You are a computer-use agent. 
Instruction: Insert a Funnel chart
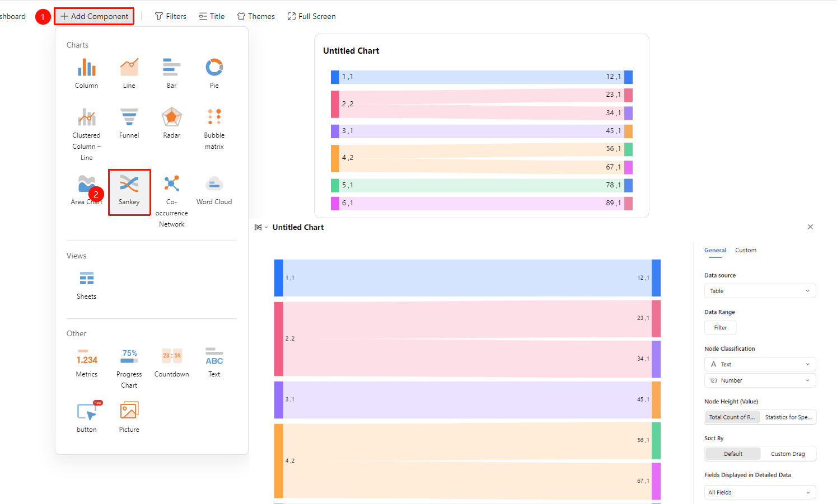tap(129, 123)
